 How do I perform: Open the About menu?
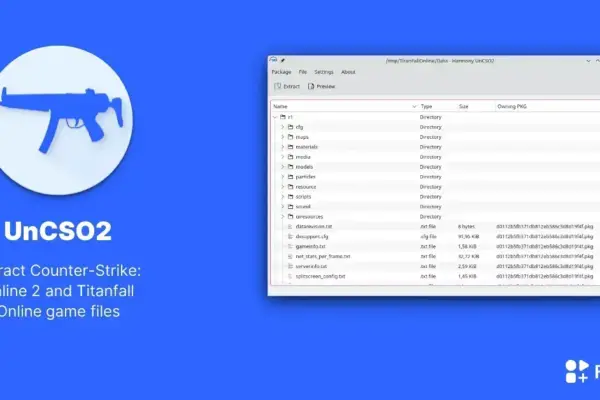point(348,72)
